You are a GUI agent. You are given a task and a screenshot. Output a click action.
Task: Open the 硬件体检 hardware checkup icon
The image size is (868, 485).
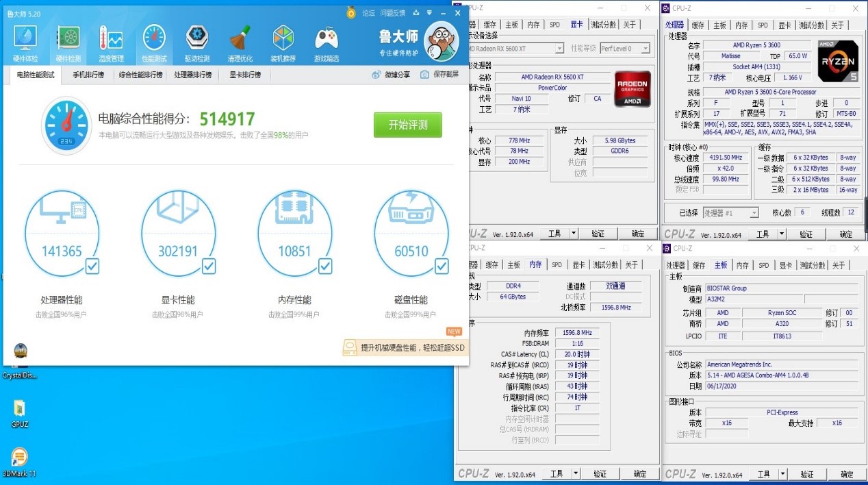pos(25,38)
